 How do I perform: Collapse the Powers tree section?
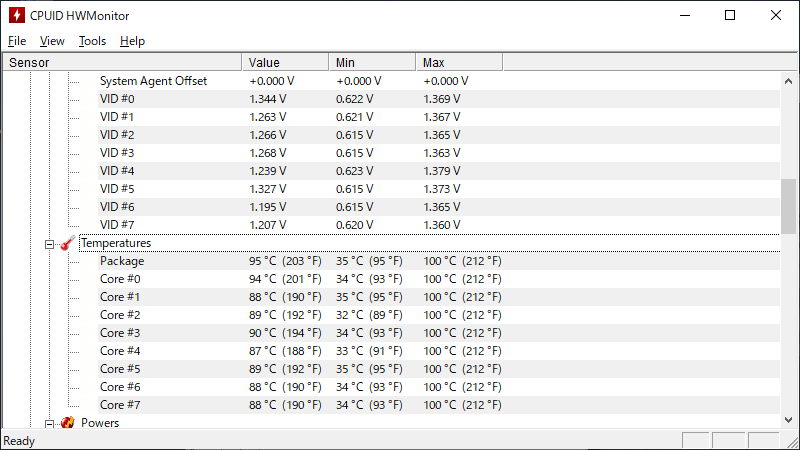pos(49,423)
